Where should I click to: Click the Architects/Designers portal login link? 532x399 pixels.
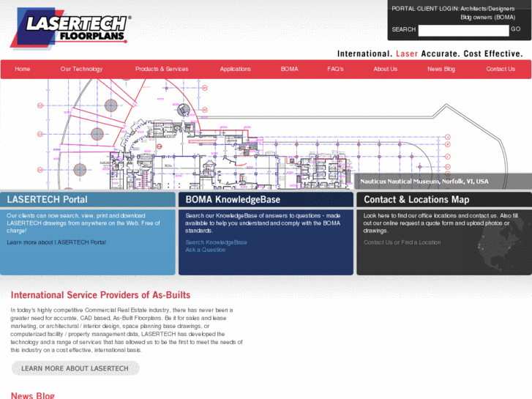click(x=487, y=9)
